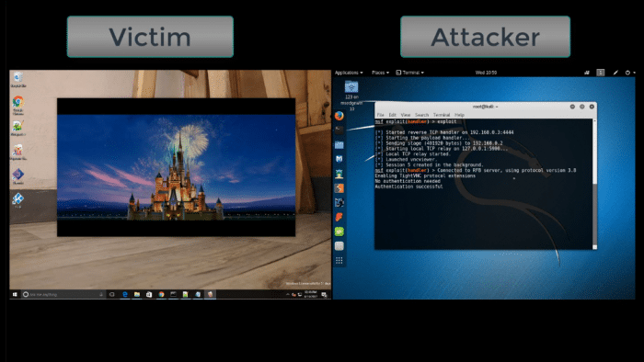Viewport: 644px width, 362px height.
Task: Open Kali power system menu
Action: [x=630, y=73]
